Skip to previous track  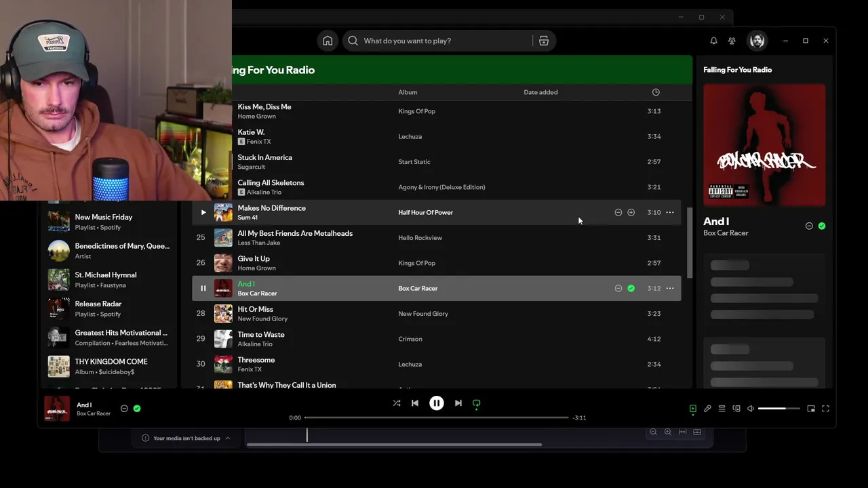coord(415,403)
